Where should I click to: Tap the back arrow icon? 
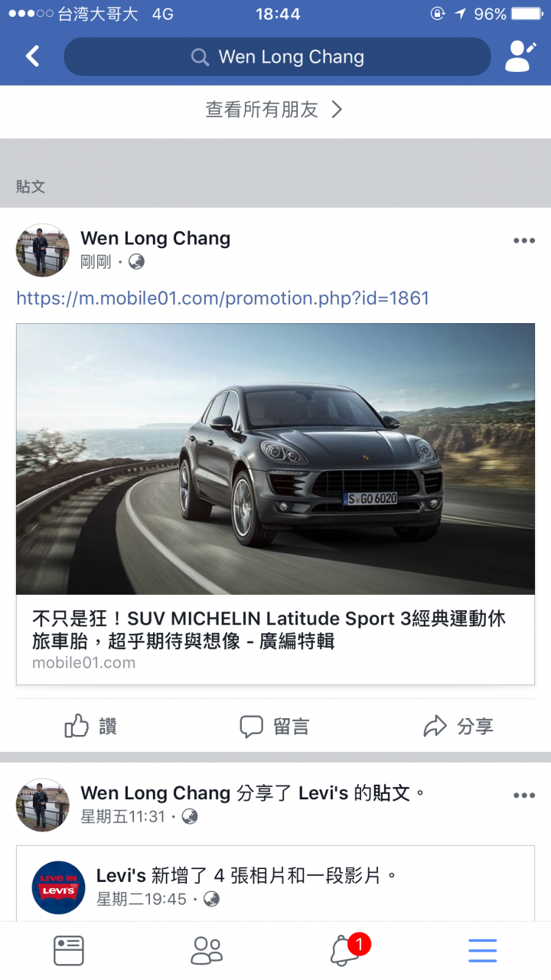tap(32, 56)
